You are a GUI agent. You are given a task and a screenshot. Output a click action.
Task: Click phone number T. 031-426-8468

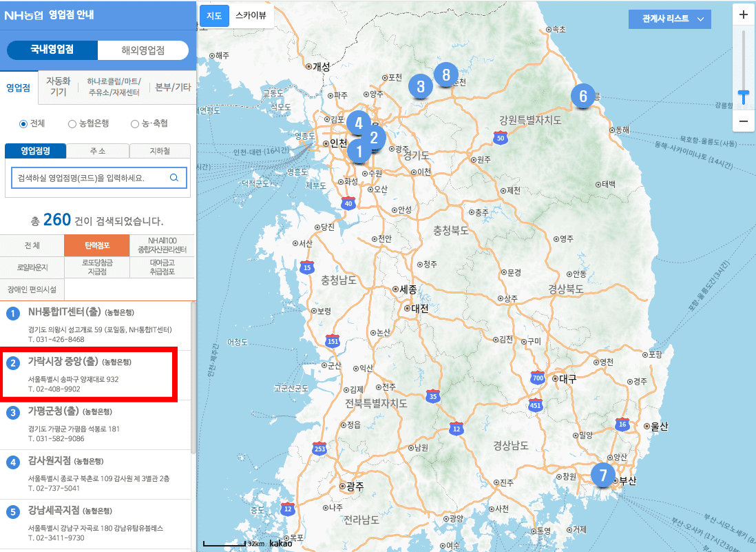[56, 339]
